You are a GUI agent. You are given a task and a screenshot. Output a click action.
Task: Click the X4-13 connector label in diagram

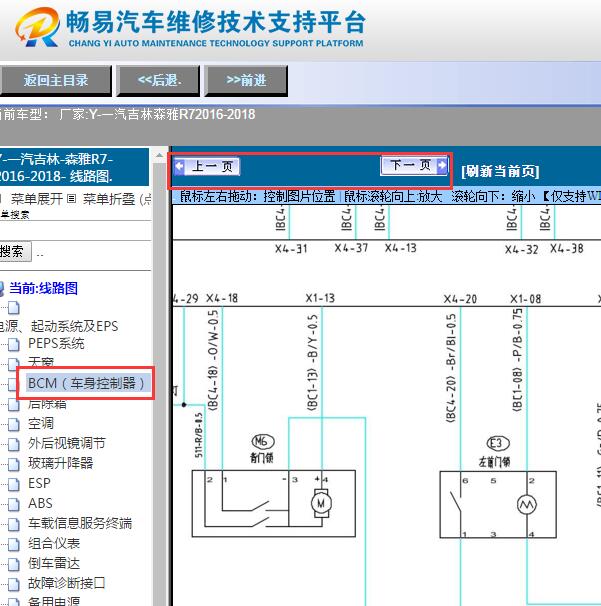pos(400,248)
